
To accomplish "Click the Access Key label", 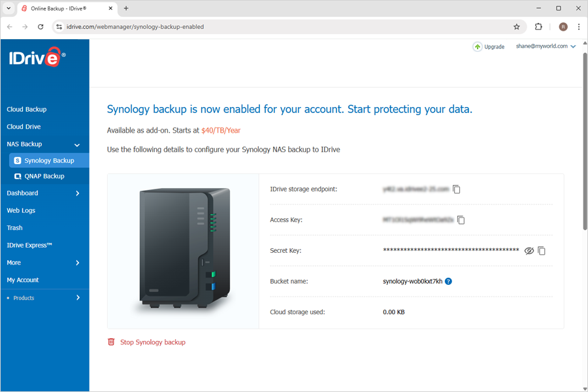I will (286, 220).
